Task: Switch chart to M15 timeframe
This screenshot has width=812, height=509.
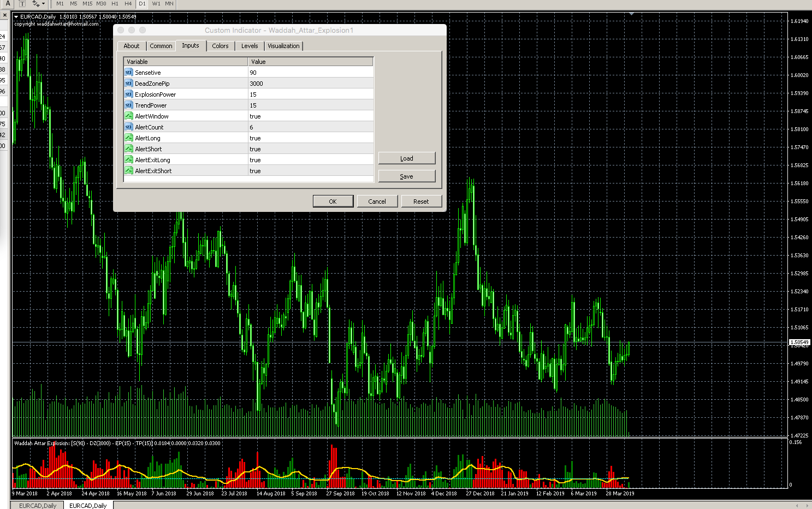Action: [x=87, y=4]
